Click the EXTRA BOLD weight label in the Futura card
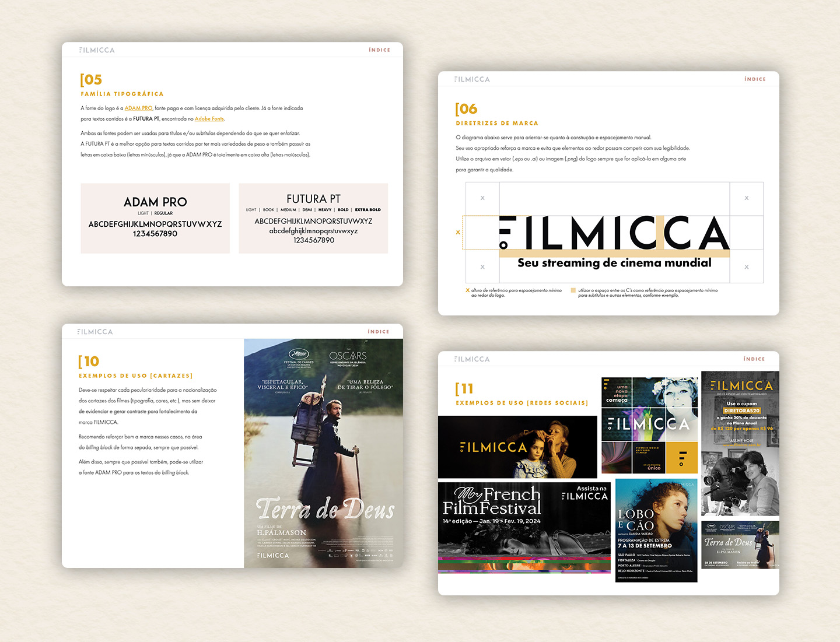 pos(367,210)
